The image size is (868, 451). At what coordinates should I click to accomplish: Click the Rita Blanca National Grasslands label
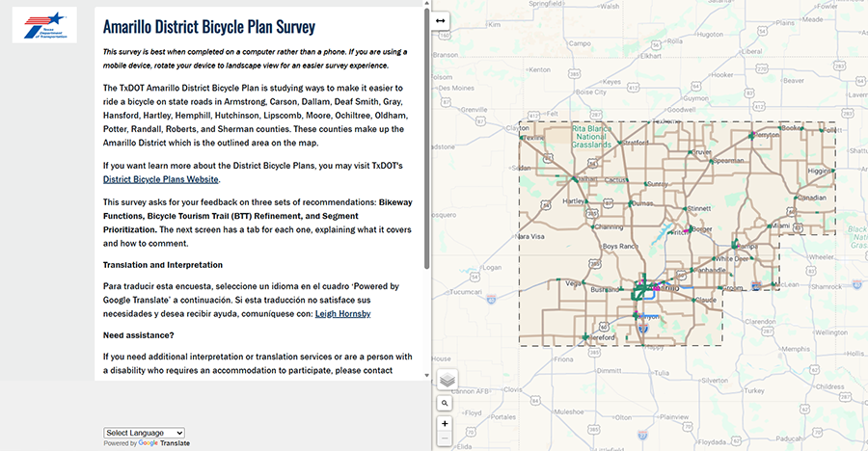pyautogui.click(x=591, y=137)
